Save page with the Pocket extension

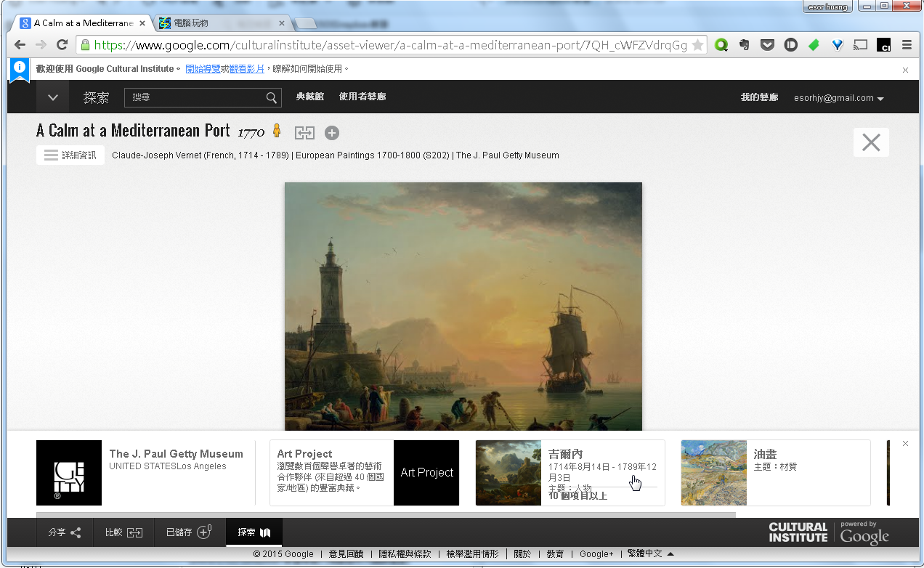768,45
